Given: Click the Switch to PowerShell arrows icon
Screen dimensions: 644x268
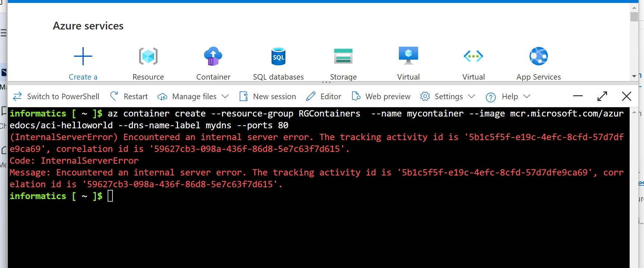Looking at the screenshot, I should [17, 97].
